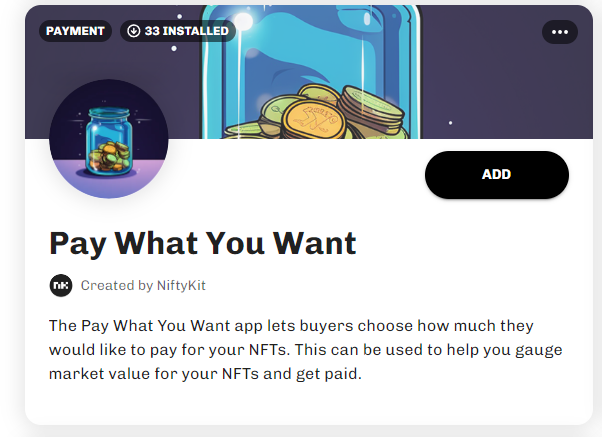The width and height of the screenshot is (602, 437).
Task: Open the Pay What You Want title
Action: pyautogui.click(x=202, y=243)
